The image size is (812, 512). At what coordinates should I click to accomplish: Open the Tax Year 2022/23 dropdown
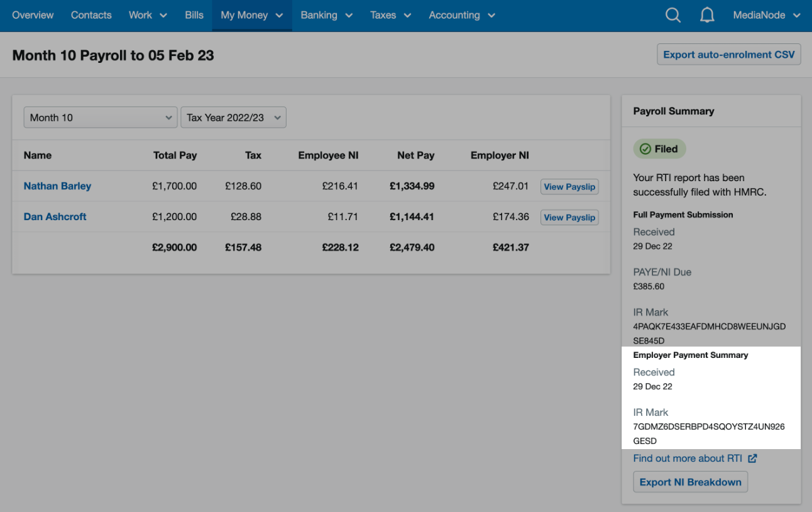[233, 117]
